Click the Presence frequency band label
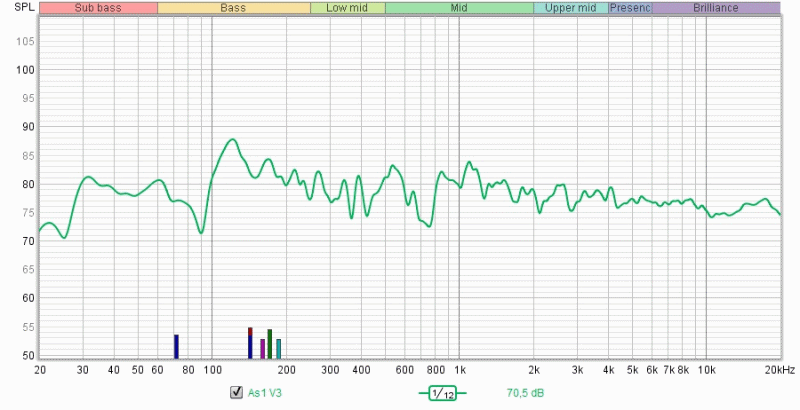 coord(630,8)
